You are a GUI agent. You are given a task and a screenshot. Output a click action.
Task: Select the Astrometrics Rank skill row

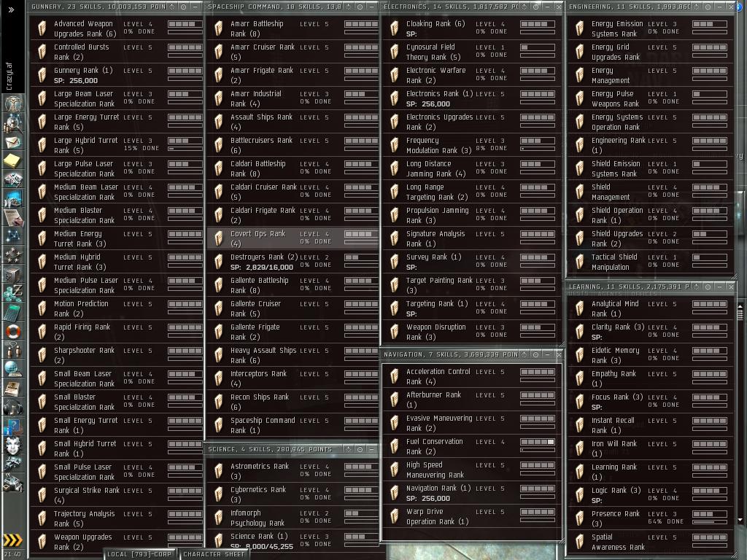tap(293, 472)
